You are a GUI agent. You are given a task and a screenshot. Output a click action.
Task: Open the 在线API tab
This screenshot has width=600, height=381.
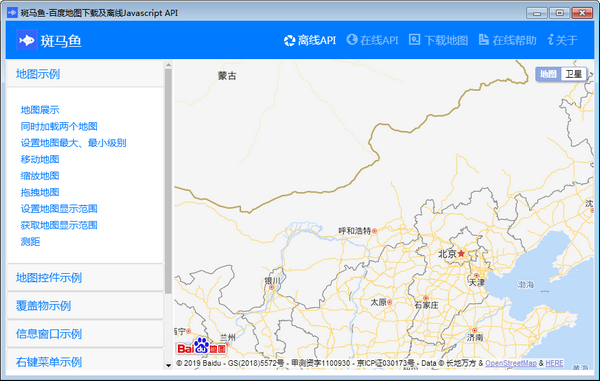pos(372,40)
